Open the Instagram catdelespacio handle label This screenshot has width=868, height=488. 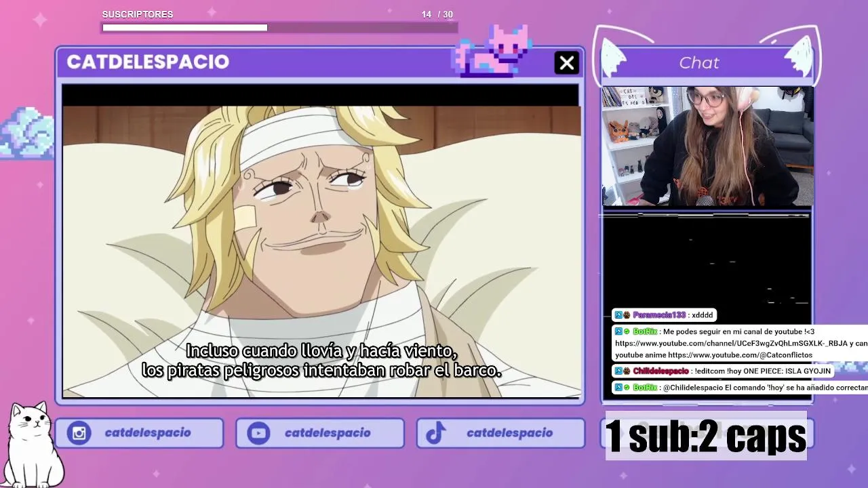(x=148, y=433)
